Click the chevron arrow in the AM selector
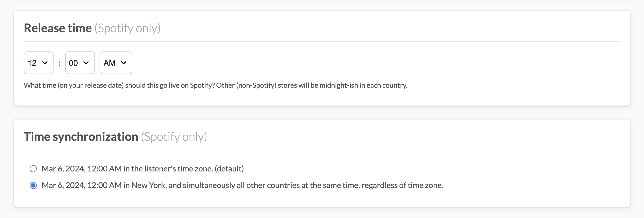 tap(124, 63)
